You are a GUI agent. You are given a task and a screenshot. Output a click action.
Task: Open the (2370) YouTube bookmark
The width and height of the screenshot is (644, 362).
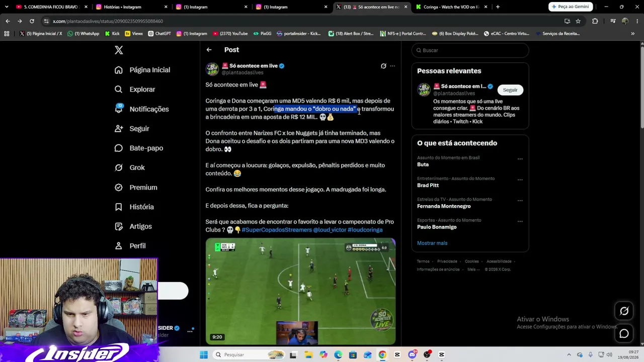click(x=230, y=34)
